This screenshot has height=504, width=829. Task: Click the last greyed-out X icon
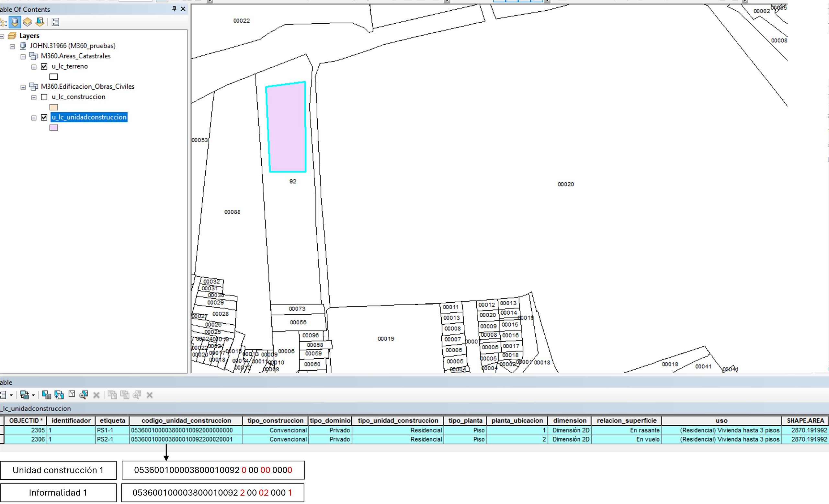[150, 395]
